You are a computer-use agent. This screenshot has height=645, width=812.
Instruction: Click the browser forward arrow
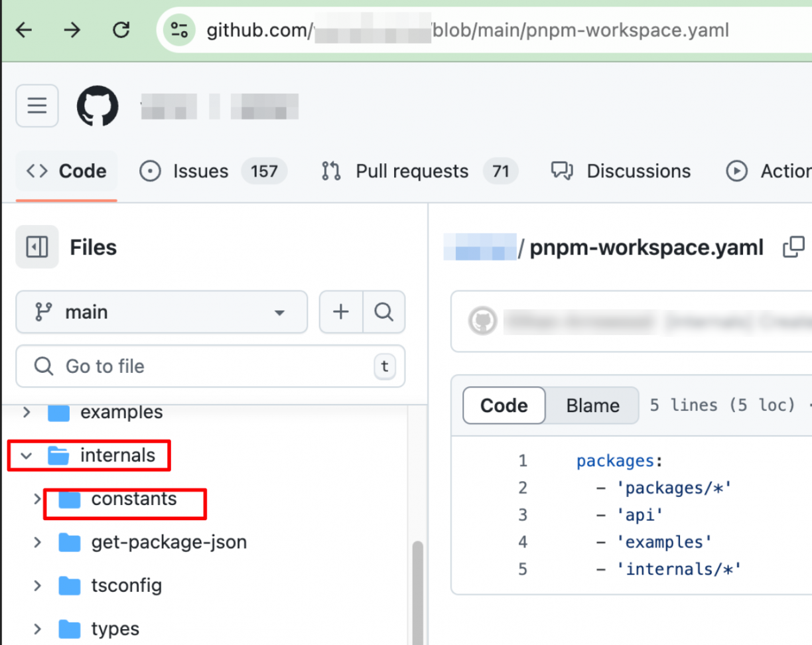click(72, 30)
